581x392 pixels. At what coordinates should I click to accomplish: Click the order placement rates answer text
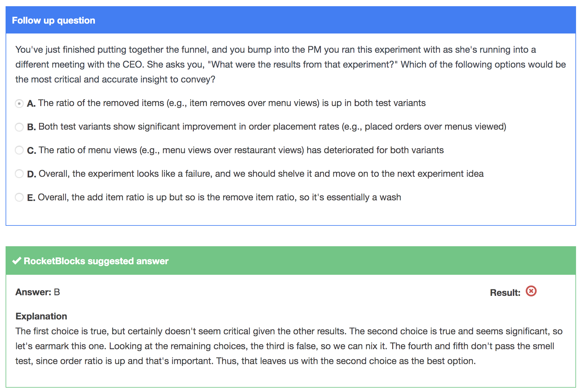tap(272, 127)
